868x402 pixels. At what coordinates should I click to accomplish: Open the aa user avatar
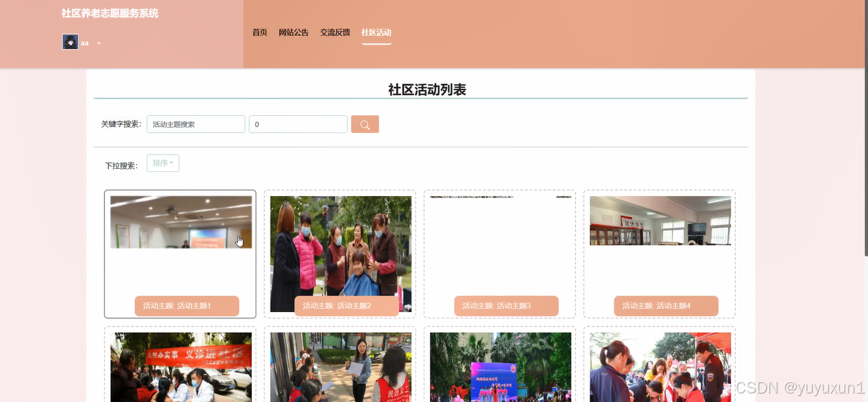(70, 42)
